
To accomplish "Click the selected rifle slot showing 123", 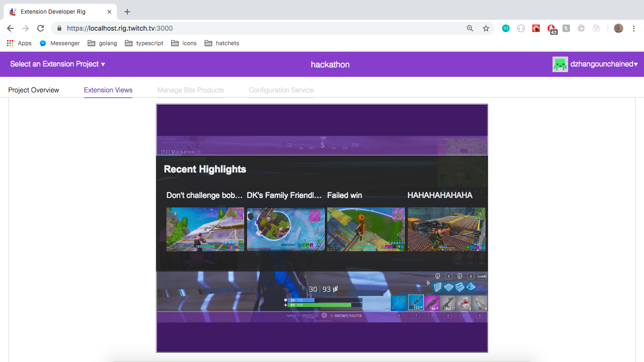I will tap(416, 303).
